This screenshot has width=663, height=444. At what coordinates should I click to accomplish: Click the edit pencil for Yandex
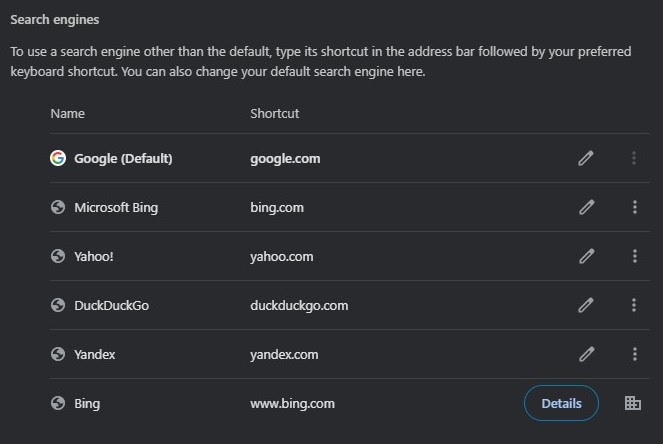(x=586, y=354)
